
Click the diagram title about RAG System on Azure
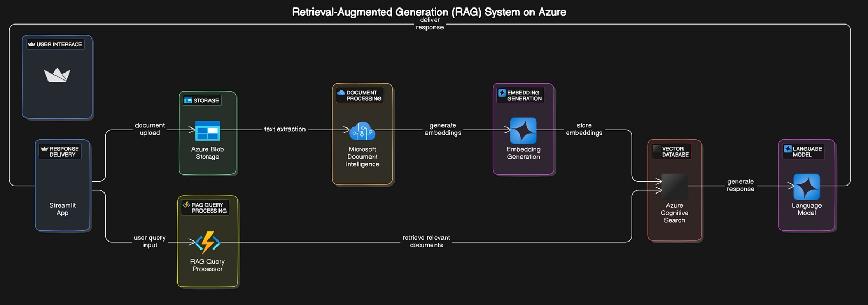pyautogui.click(x=429, y=12)
